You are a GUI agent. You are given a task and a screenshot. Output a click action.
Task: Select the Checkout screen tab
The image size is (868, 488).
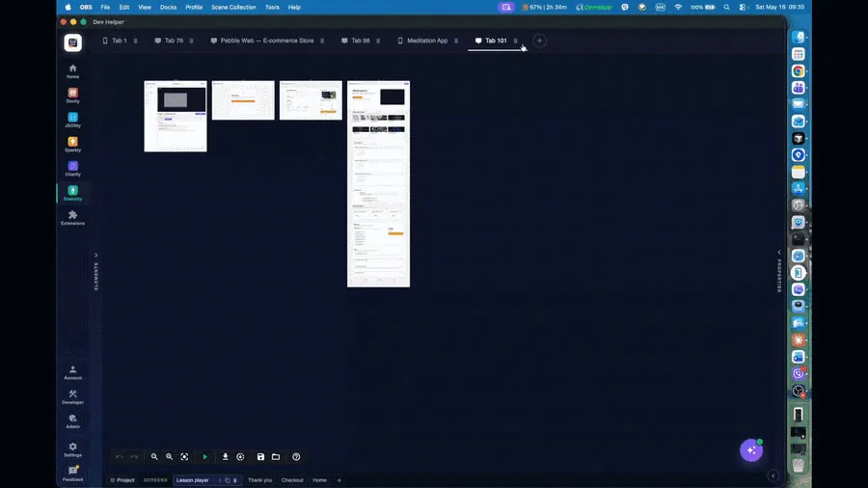292,480
